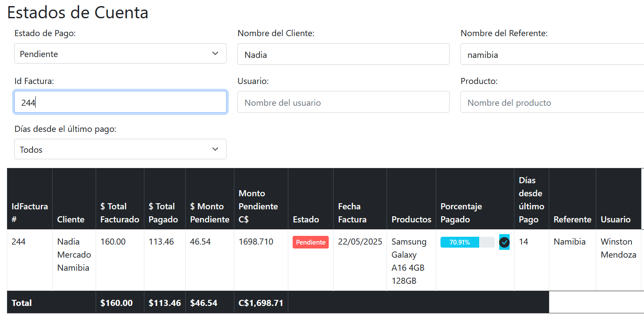Click the Cliente column header
Screen dimensions: 644x319
71,219
